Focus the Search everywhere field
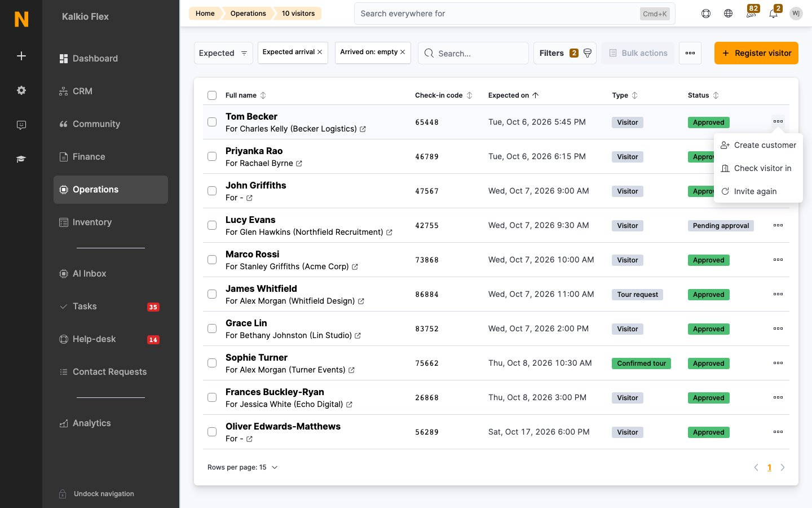 click(x=514, y=14)
